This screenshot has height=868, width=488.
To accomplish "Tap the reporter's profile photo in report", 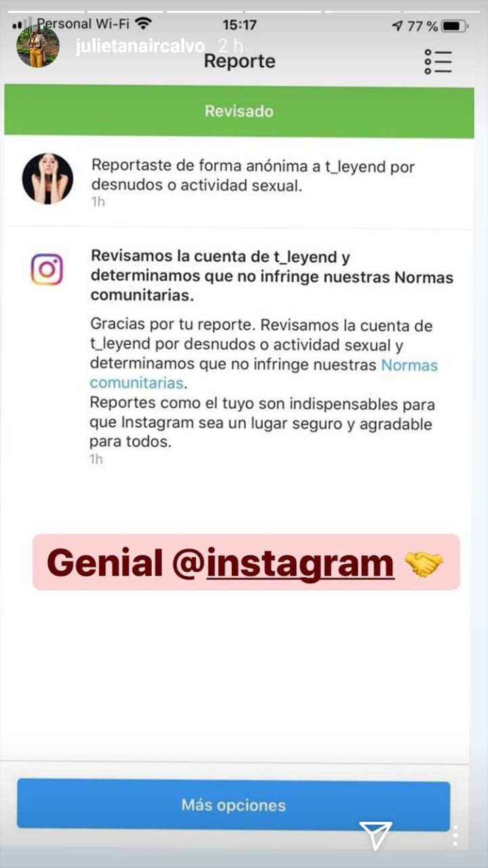I will tap(47, 178).
